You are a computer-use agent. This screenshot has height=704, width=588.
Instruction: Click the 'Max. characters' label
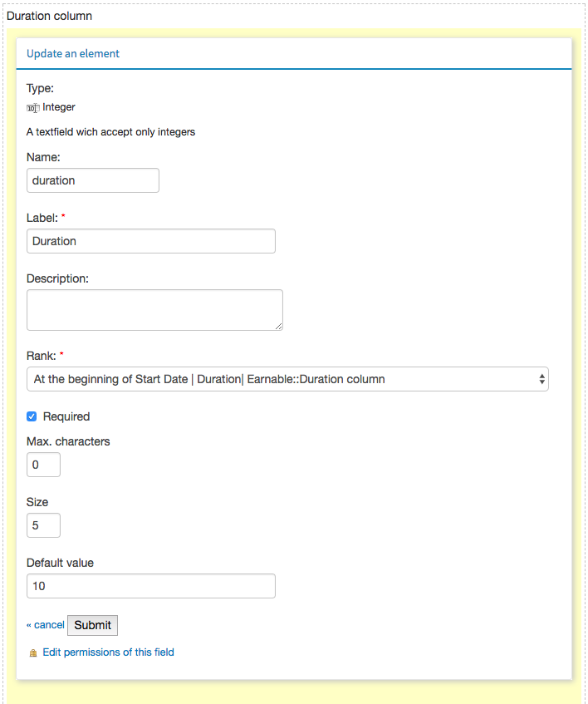(68, 441)
